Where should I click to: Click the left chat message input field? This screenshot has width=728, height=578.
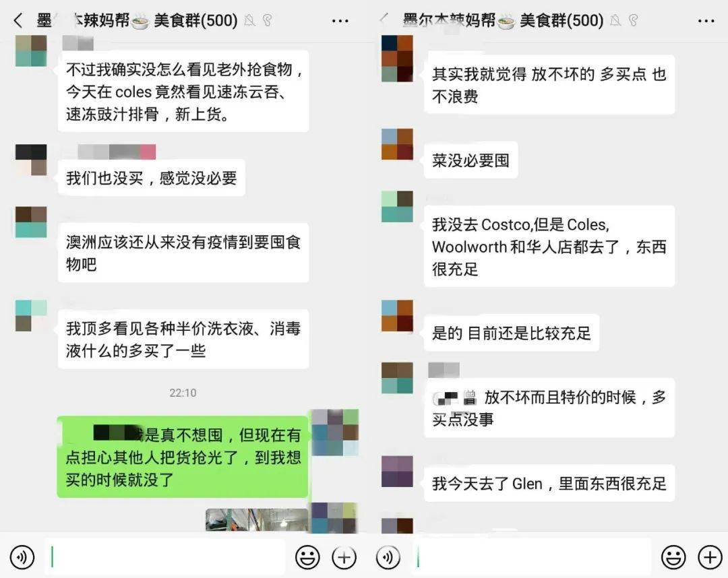point(165,556)
